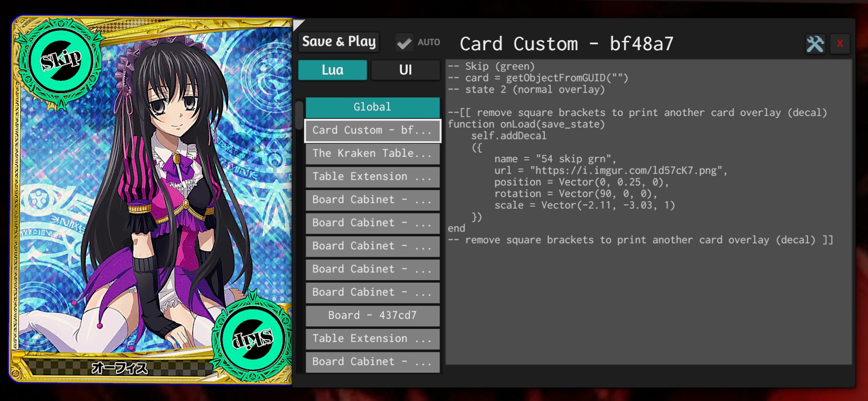Open the Board - 437cd7 script entry

pos(372,315)
